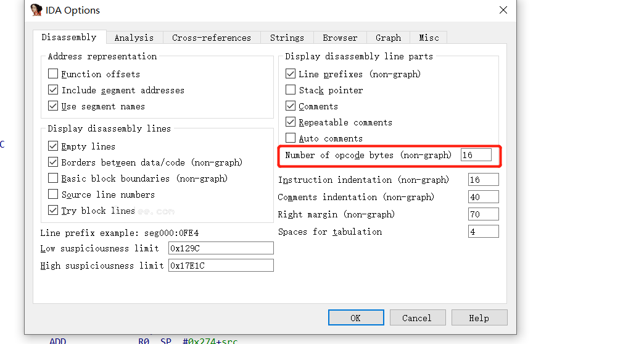Open the Browser tab

[340, 38]
